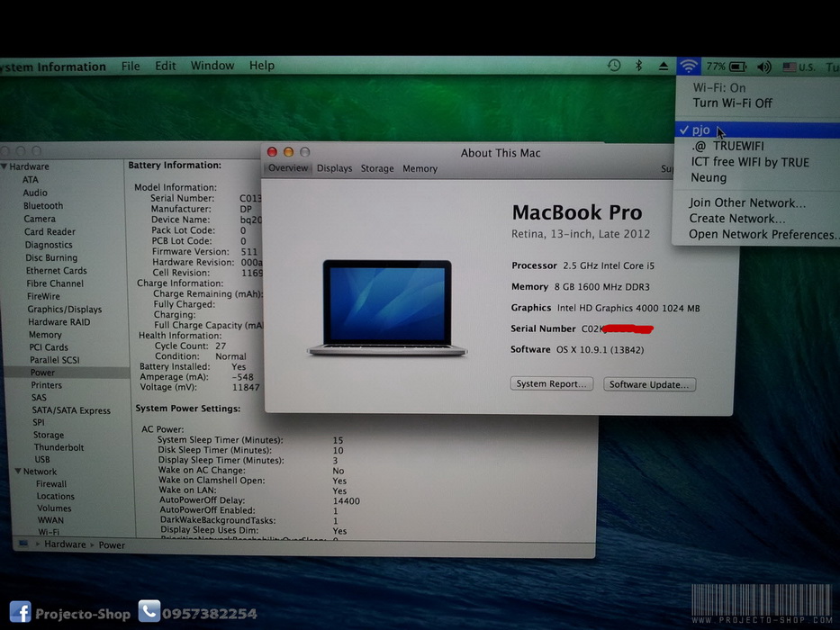Select WWAN under Network
The width and height of the screenshot is (840, 630).
pyautogui.click(x=50, y=520)
